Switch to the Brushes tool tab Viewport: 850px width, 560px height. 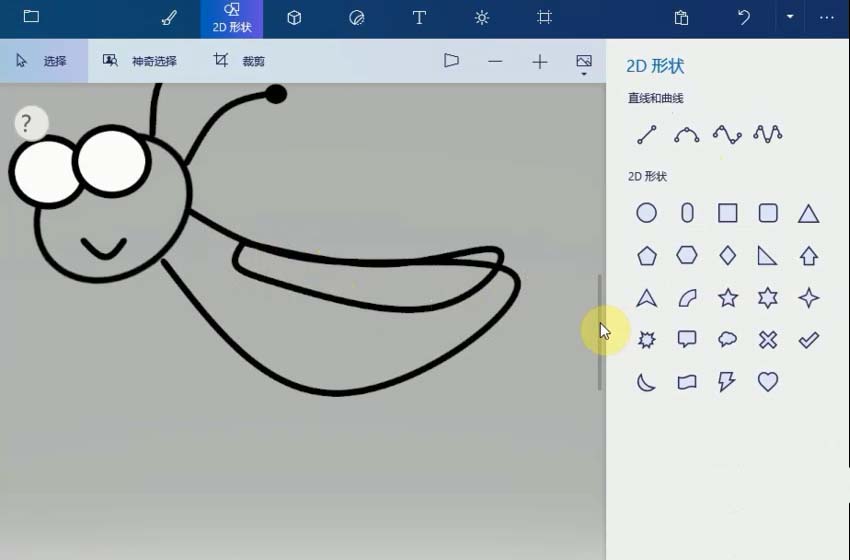tap(169, 18)
